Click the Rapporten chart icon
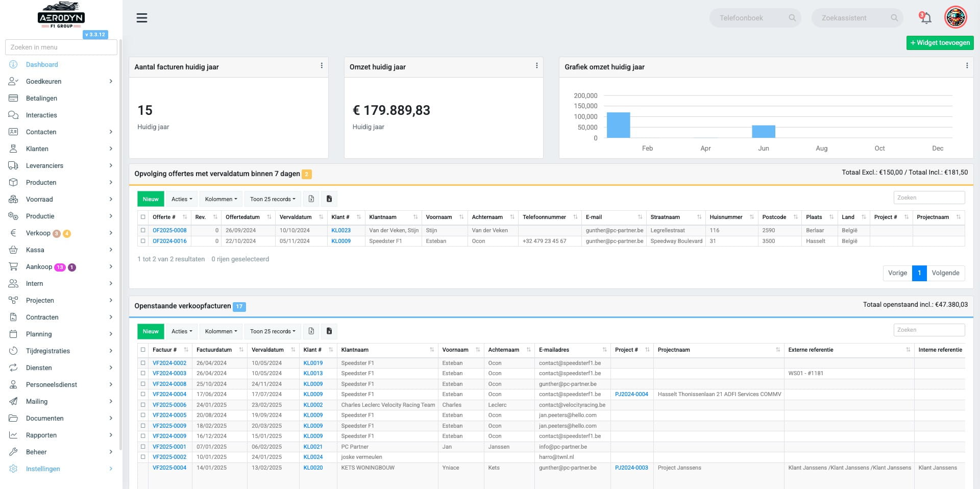The width and height of the screenshot is (980, 489). pyautogui.click(x=13, y=435)
